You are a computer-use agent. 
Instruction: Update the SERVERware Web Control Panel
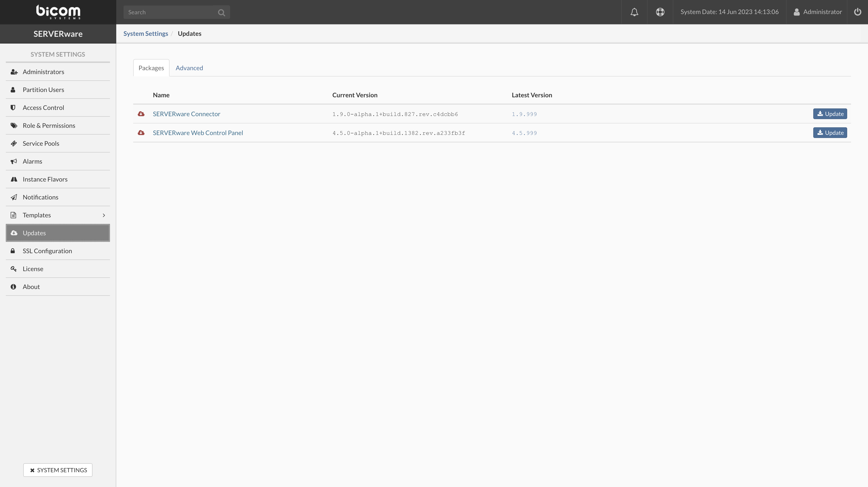click(829, 133)
